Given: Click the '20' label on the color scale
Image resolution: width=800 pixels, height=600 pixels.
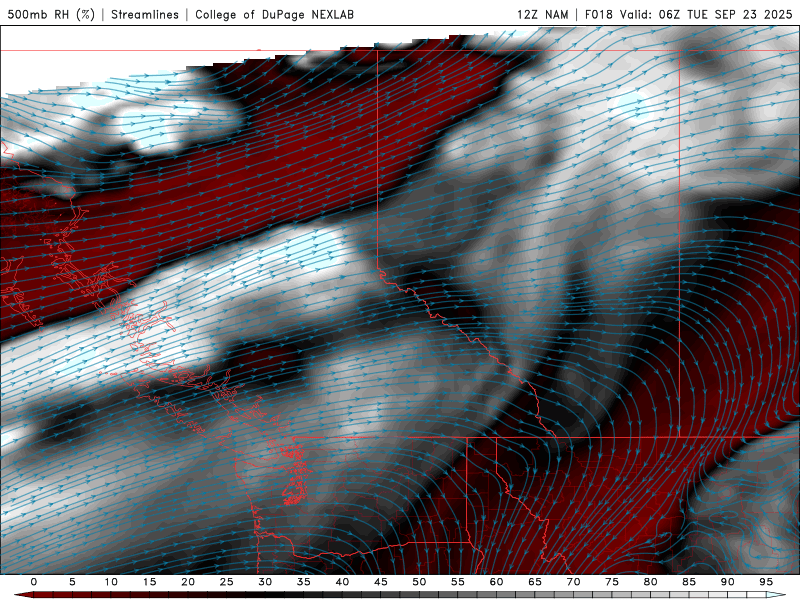Looking at the screenshot, I should (188, 582).
